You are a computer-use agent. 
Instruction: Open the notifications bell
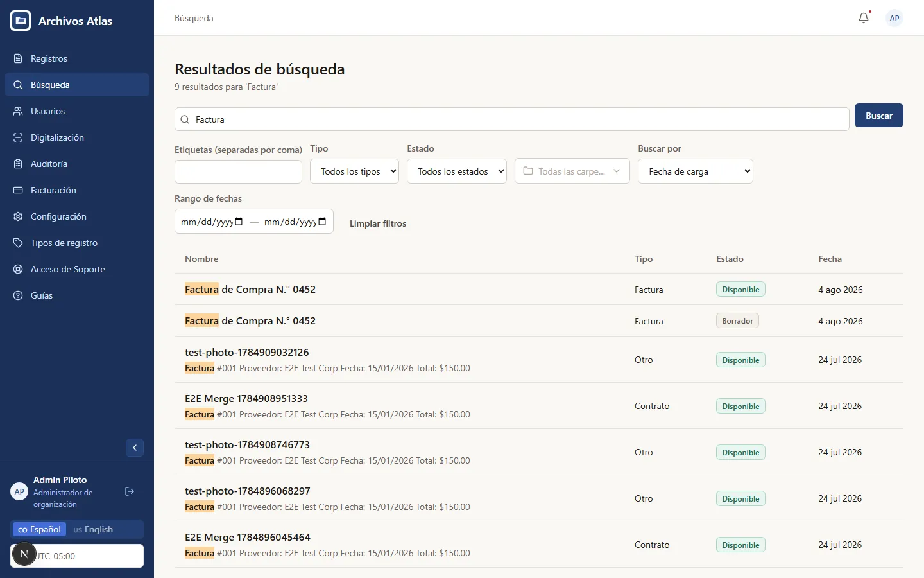point(864,18)
